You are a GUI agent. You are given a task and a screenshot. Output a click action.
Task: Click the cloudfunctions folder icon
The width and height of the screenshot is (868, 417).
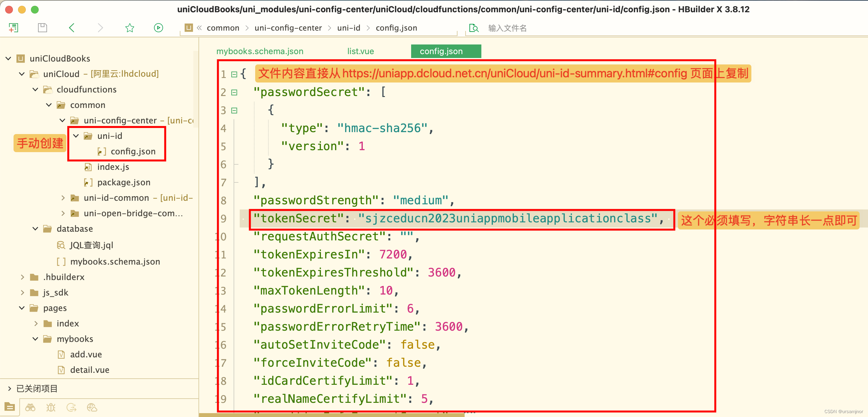(47, 89)
